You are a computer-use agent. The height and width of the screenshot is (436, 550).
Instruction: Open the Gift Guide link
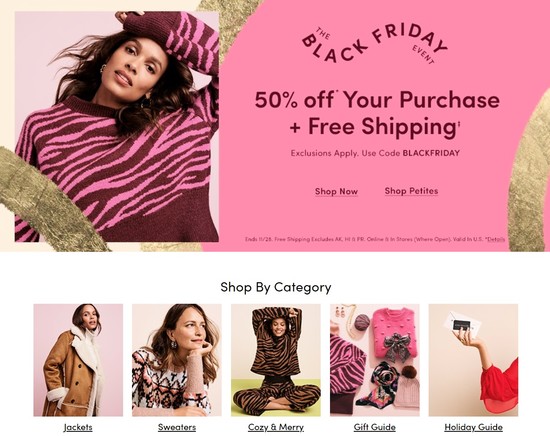pyautogui.click(x=375, y=427)
